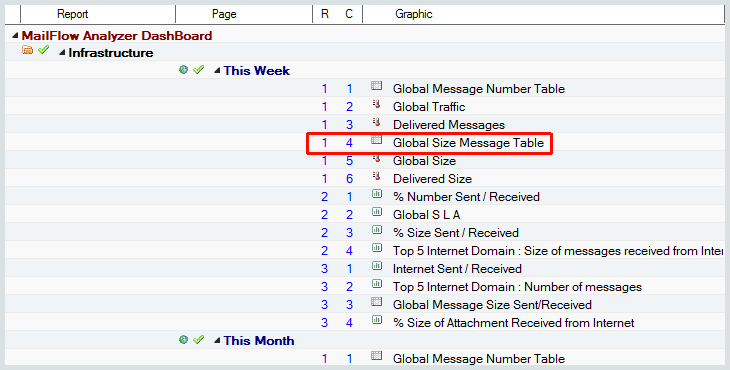The width and height of the screenshot is (730, 370).
Task: Click the gauge icon for Global Traffic
Action: coord(376,104)
